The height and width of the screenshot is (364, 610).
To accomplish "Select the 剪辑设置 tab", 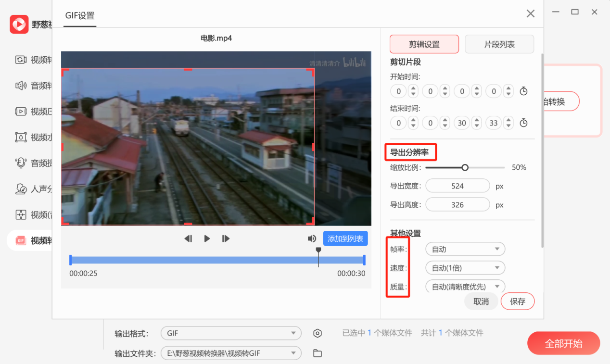I will point(424,44).
